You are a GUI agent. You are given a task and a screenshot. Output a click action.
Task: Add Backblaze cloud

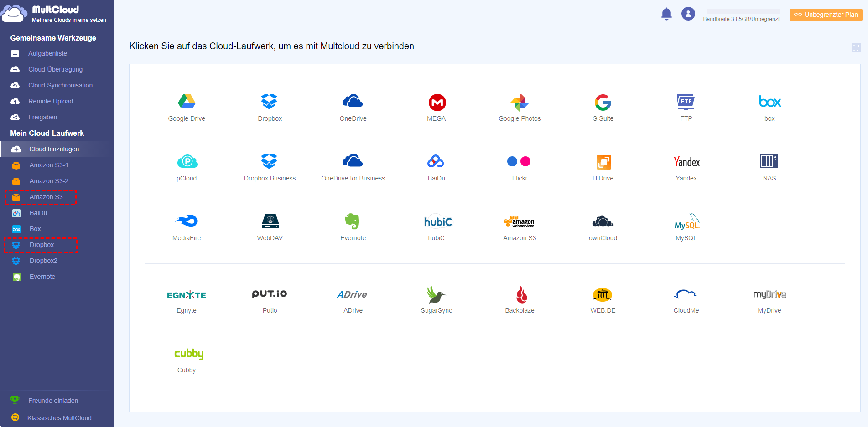tap(520, 300)
